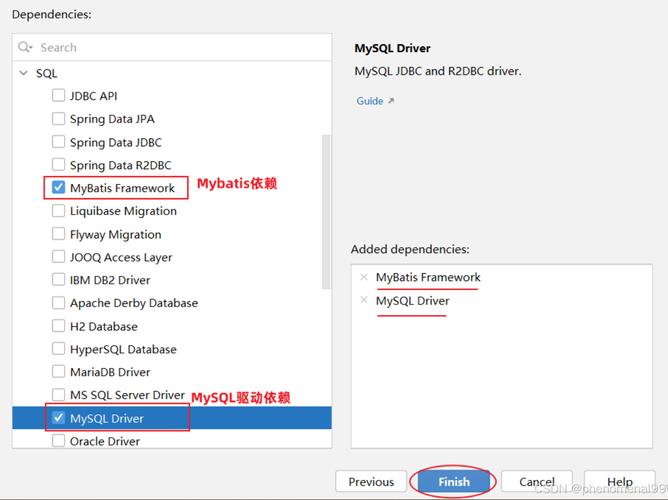Viewport: 668px width, 500px height.
Task: Remove MyBatis Framework from added dependencies
Action: [364, 277]
